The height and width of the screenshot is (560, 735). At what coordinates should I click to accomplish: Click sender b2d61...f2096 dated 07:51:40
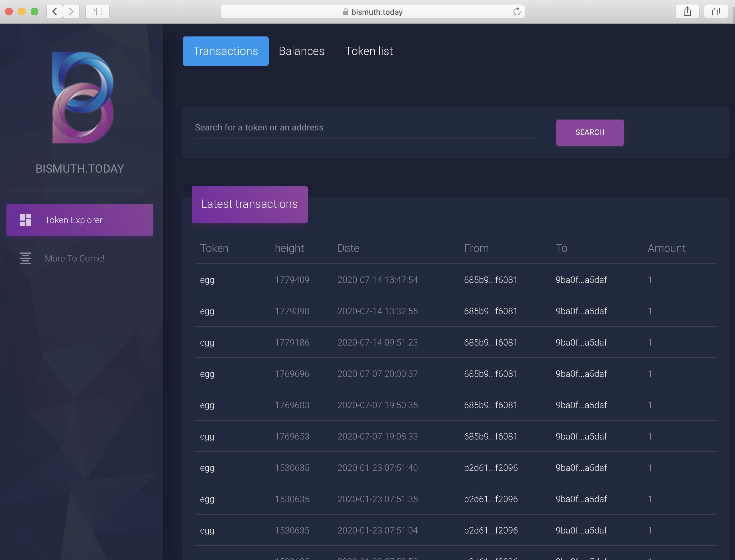[491, 468]
